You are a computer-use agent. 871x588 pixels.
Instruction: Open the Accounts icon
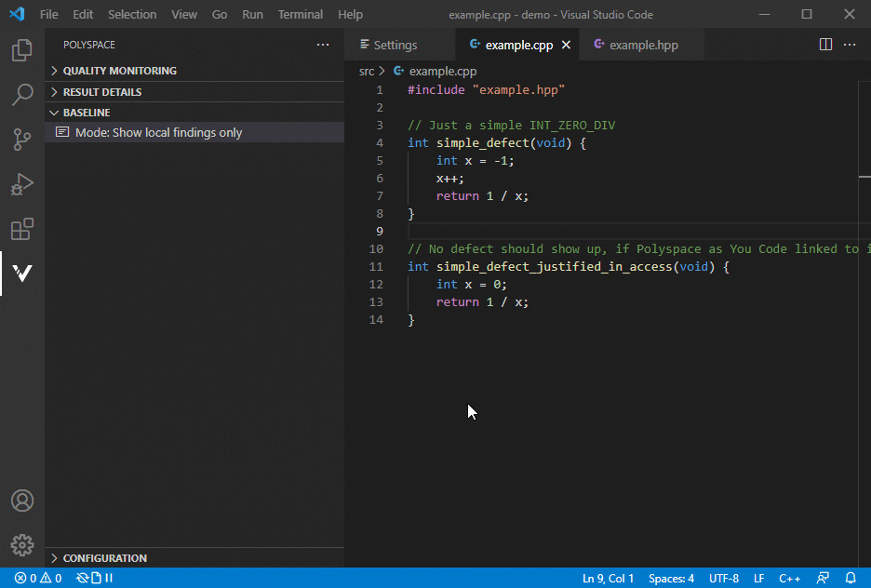pos(22,501)
